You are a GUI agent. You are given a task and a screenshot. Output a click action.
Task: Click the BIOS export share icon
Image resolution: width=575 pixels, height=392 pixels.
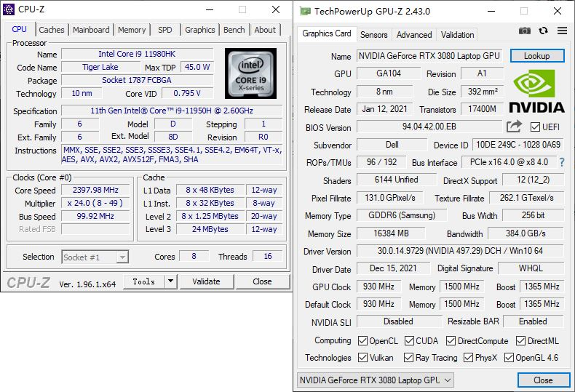[x=514, y=127]
